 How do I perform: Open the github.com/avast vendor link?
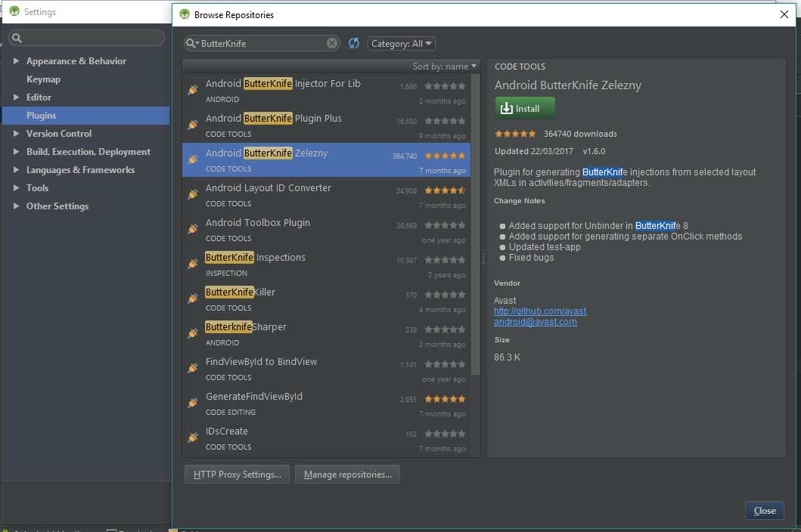(x=539, y=311)
